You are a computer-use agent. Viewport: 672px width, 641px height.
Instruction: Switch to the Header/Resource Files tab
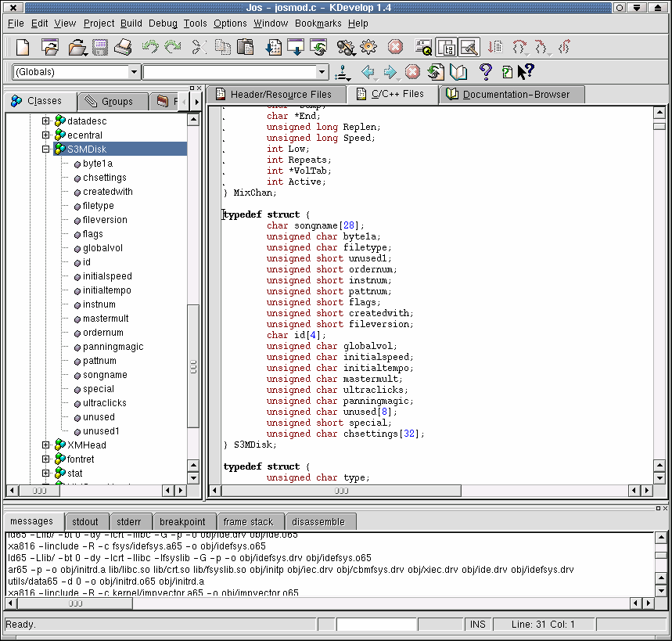coord(276,95)
